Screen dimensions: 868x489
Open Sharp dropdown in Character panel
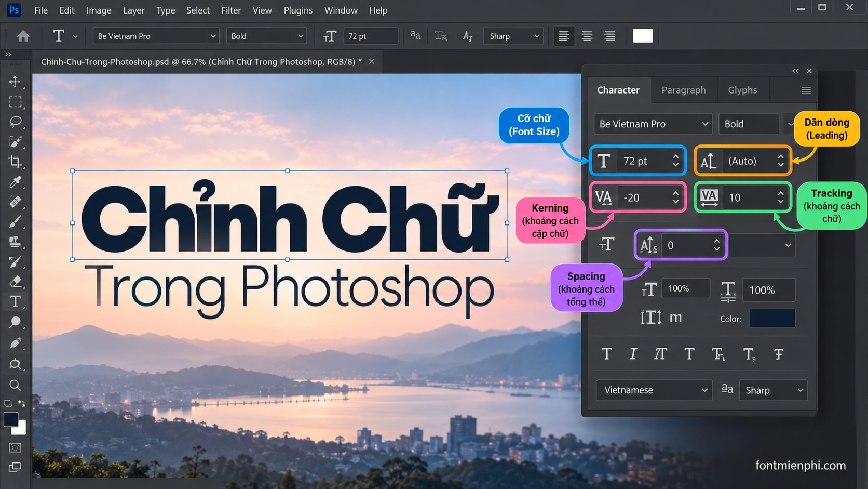(774, 390)
